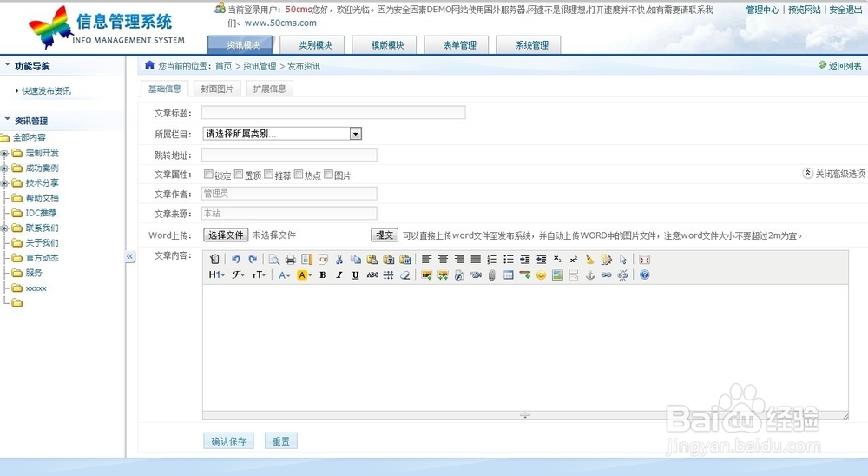Expand the 定制开发 tree node

point(4,154)
